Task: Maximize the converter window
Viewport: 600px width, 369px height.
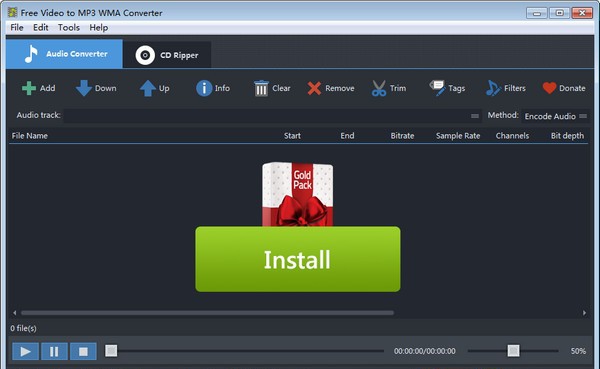Action: [x=559, y=13]
